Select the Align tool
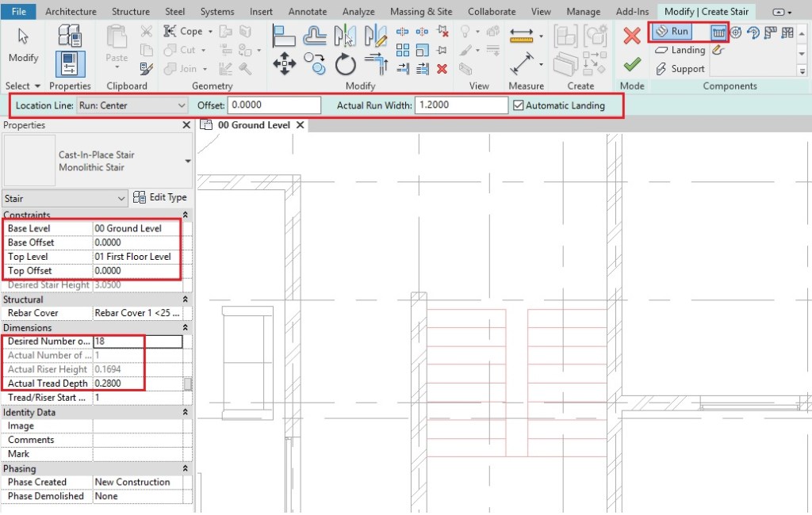This screenshot has height=515, width=812. point(285,33)
